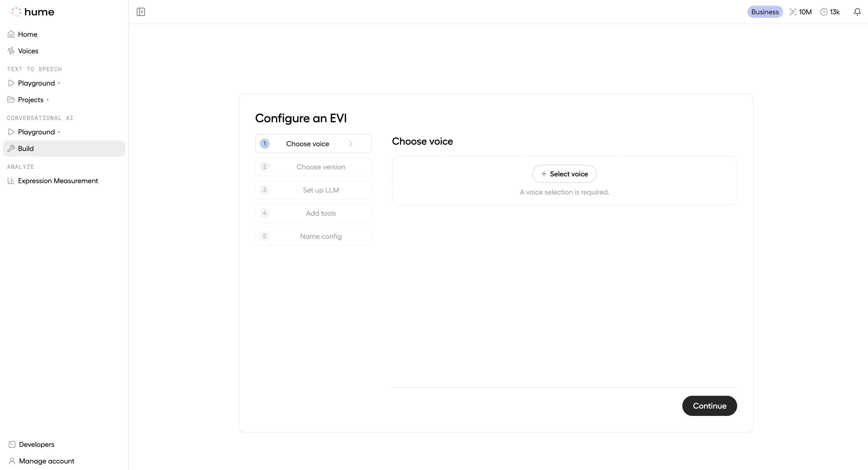Expand the Choose voice chevron
The image size is (868, 470).
[x=351, y=143]
